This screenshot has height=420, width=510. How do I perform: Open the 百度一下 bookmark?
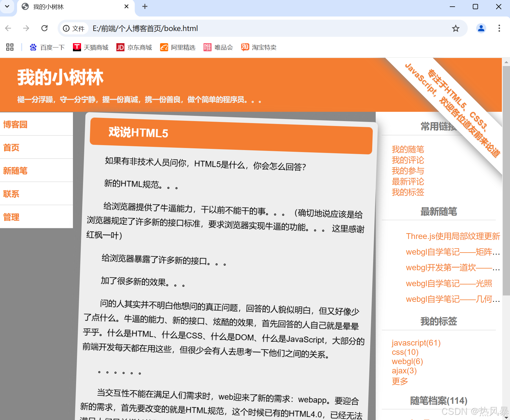[47, 47]
